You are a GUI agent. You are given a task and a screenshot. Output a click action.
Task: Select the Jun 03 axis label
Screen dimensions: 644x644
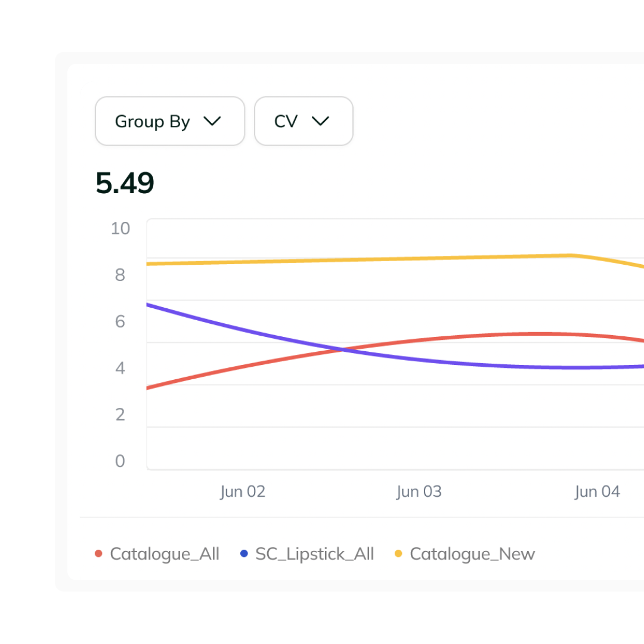[419, 491]
